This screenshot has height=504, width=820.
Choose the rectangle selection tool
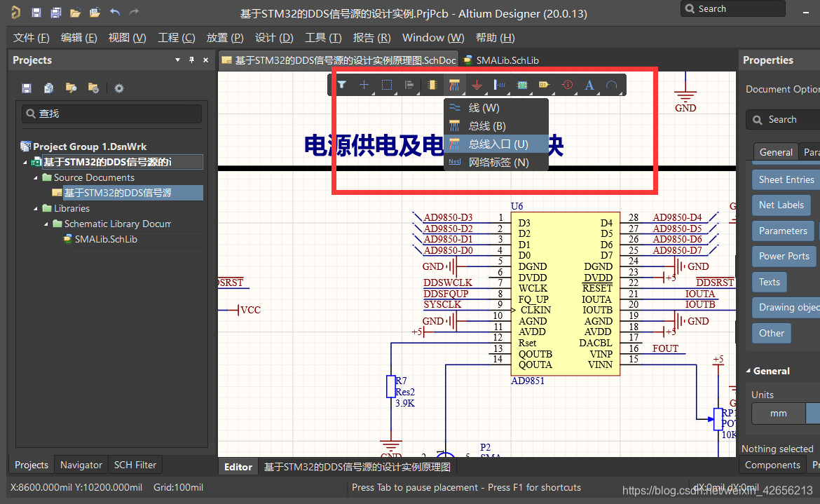coord(386,85)
